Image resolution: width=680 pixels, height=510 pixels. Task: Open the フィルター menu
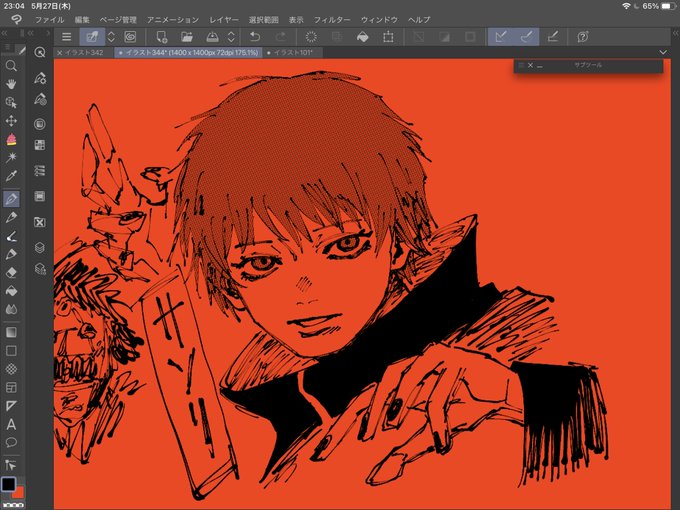coord(332,20)
